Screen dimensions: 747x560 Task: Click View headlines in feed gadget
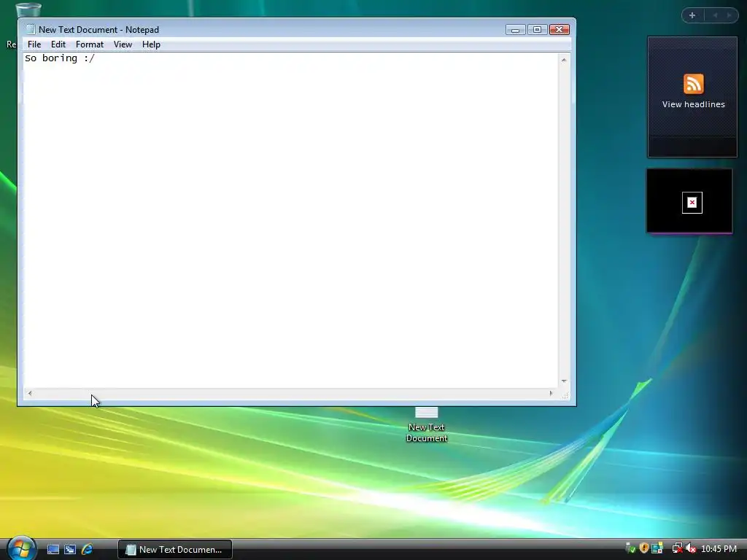(693, 104)
